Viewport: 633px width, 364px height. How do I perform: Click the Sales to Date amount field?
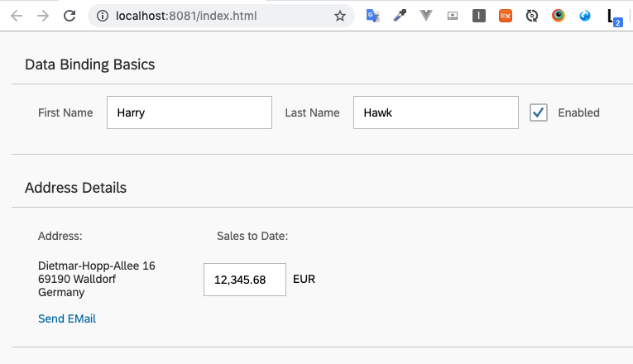click(x=245, y=280)
